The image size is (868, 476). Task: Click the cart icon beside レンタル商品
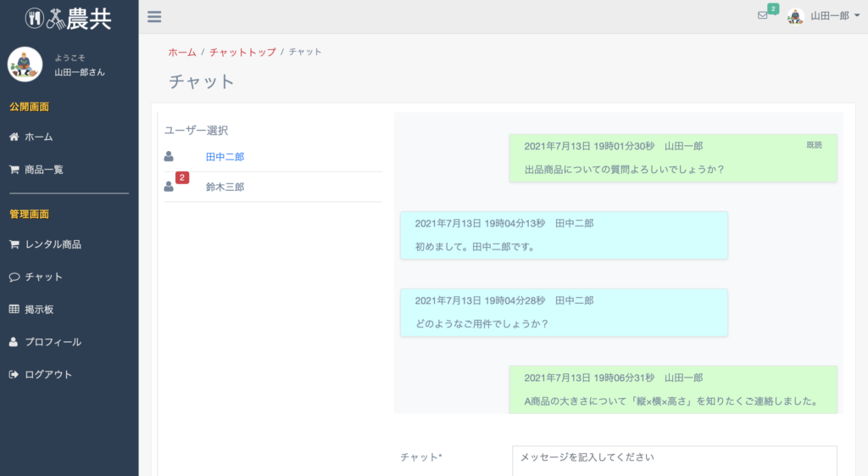[14, 244]
